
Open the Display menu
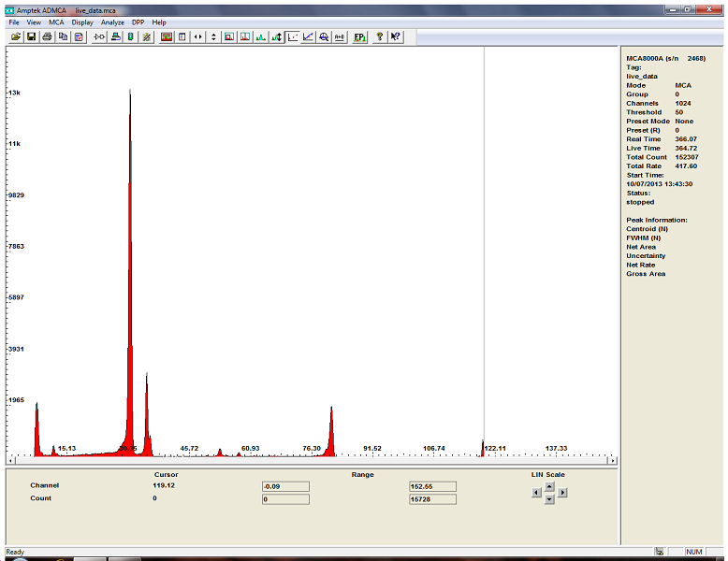point(82,22)
